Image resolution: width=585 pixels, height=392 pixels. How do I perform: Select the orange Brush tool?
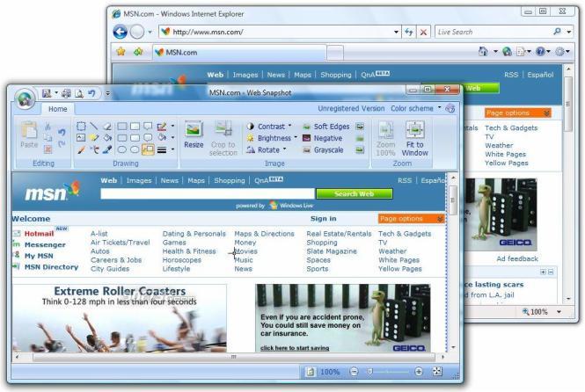click(81, 149)
